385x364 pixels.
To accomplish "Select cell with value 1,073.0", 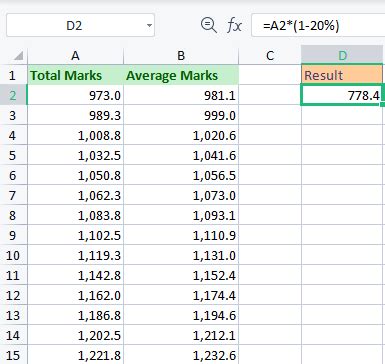I will pos(181,195).
